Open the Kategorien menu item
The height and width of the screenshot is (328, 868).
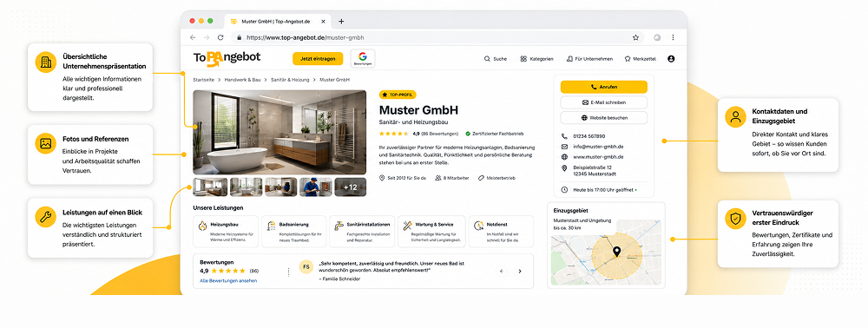(x=536, y=59)
